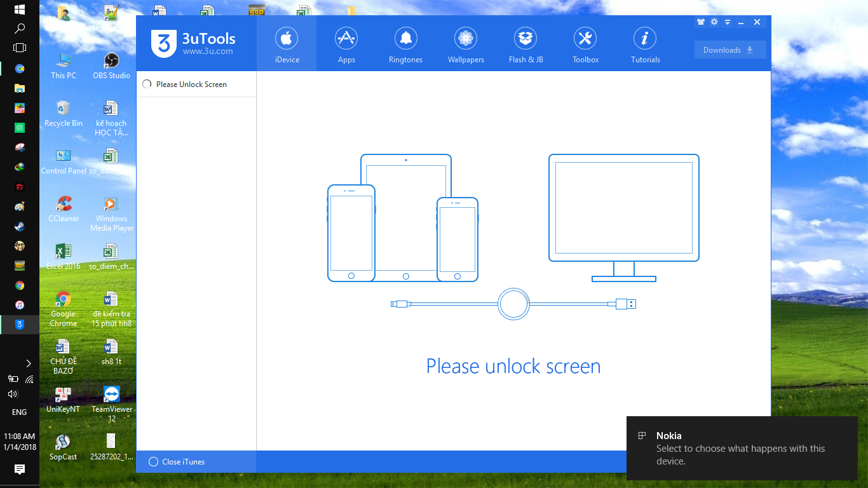This screenshot has height=488, width=868.
Task: Open skin settings via the shirt icon
Action: point(700,22)
